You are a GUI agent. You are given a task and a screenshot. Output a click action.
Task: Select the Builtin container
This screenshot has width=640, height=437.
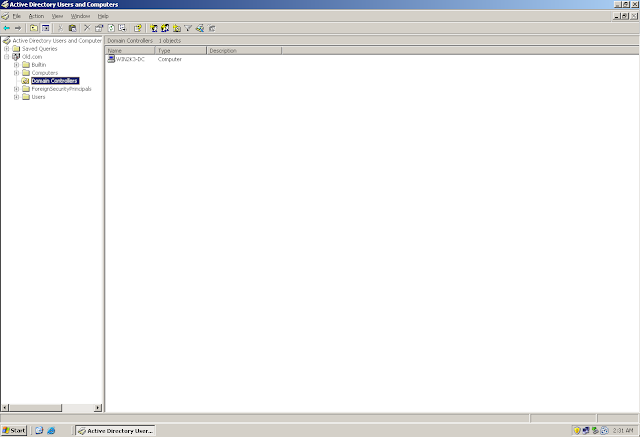39,65
